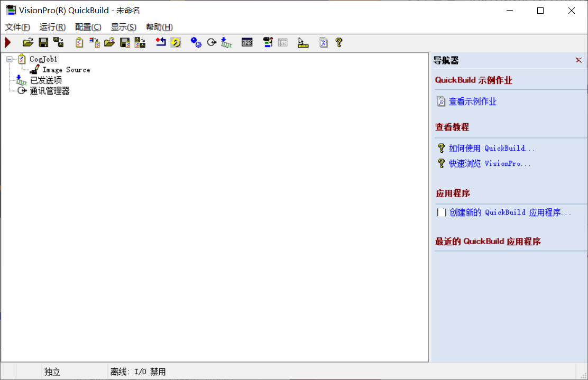The width and height of the screenshot is (588, 380).
Task: Create a new job using clipboard icon
Action: 79,42
